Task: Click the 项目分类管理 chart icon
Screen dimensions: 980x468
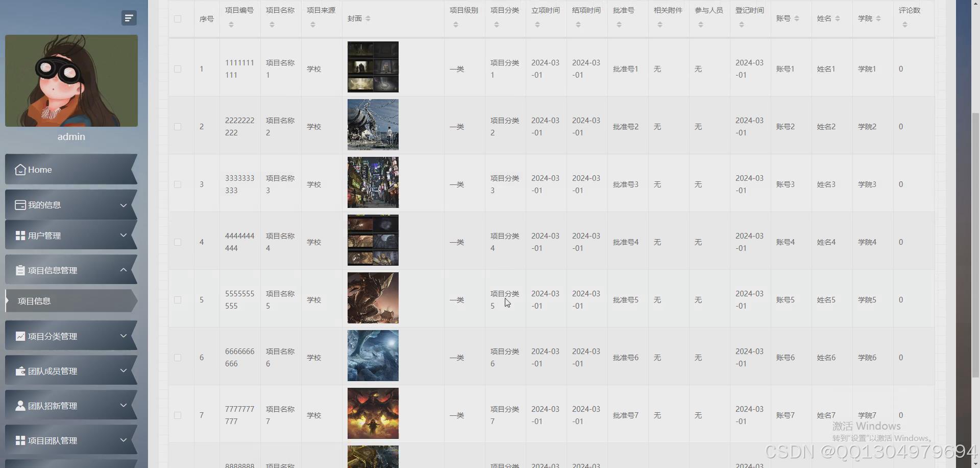Action: coord(20,336)
